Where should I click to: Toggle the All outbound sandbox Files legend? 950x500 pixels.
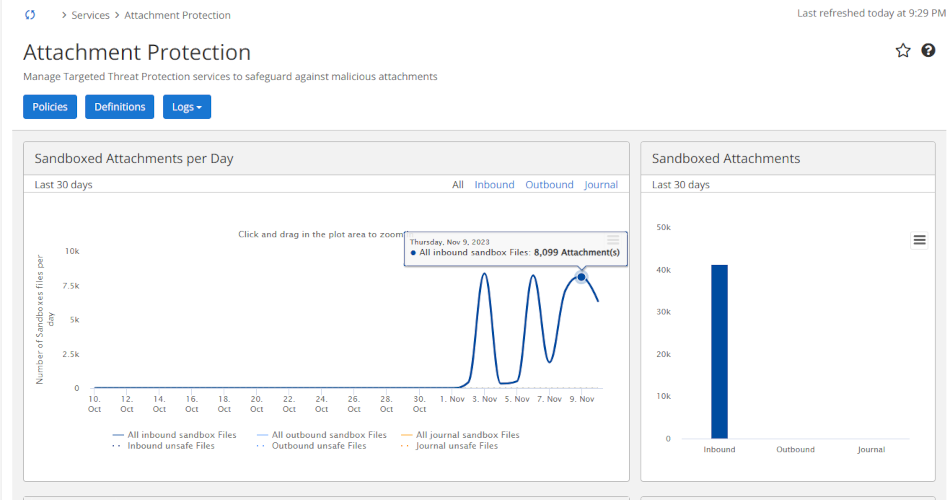click(322, 435)
